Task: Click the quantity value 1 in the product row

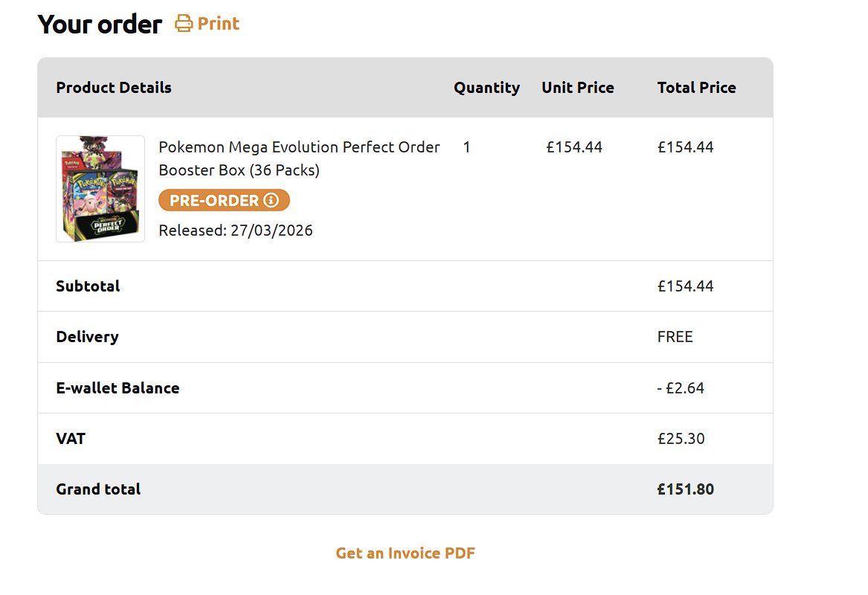Action: (466, 147)
